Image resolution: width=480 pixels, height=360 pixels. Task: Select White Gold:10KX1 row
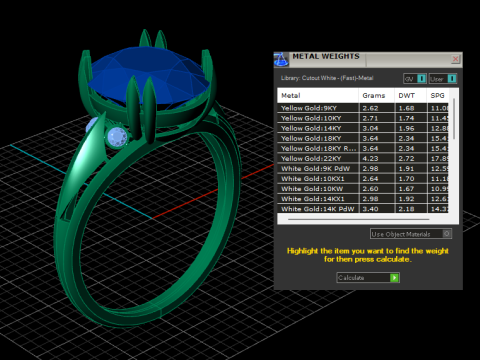pyautogui.click(x=363, y=179)
